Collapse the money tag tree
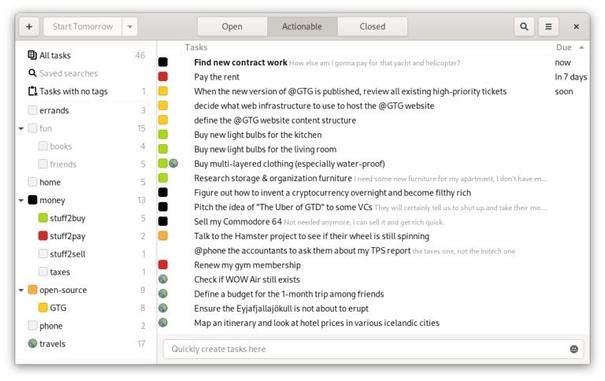 [21, 200]
